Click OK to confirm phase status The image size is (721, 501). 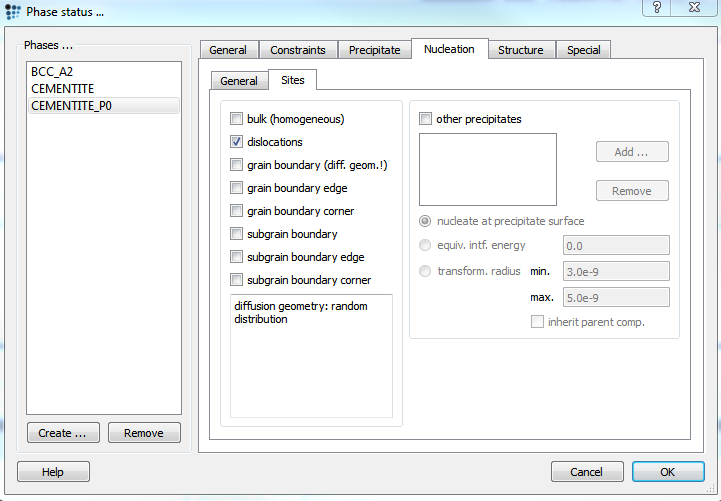(x=667, y=472)
